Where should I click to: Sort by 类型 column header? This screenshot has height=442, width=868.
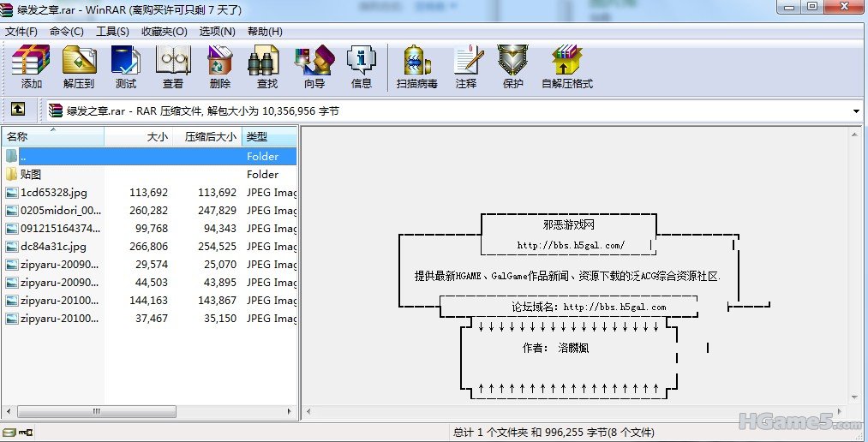270,137
